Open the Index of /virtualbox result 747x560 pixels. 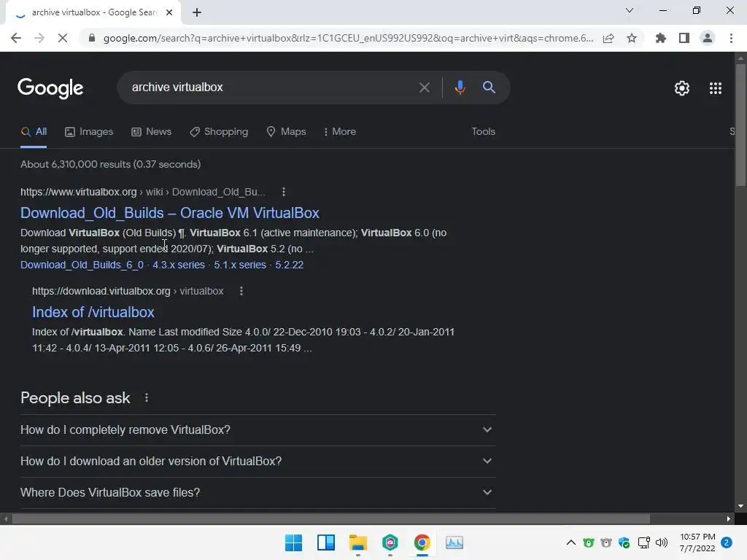93,312
